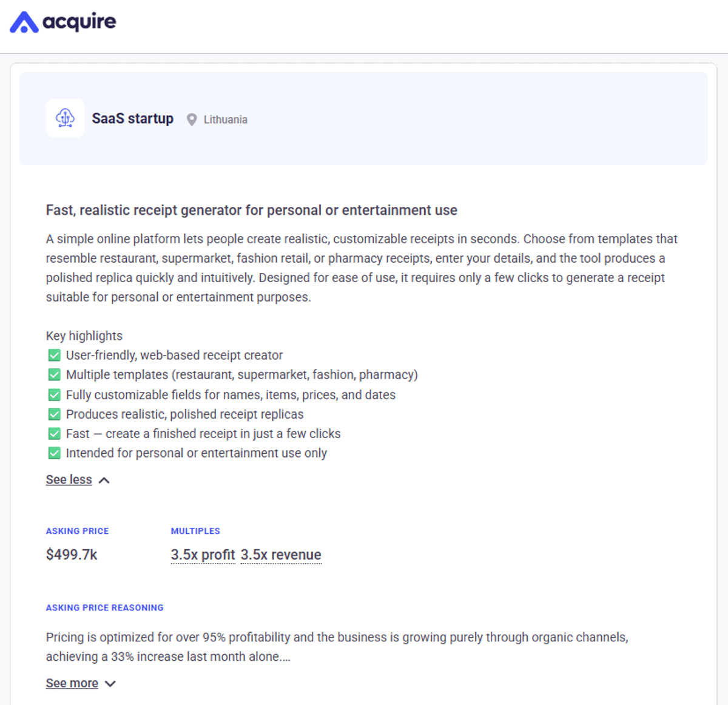
Task: Click the receipt generator listing headline
Action: click(x=251, y=210)
